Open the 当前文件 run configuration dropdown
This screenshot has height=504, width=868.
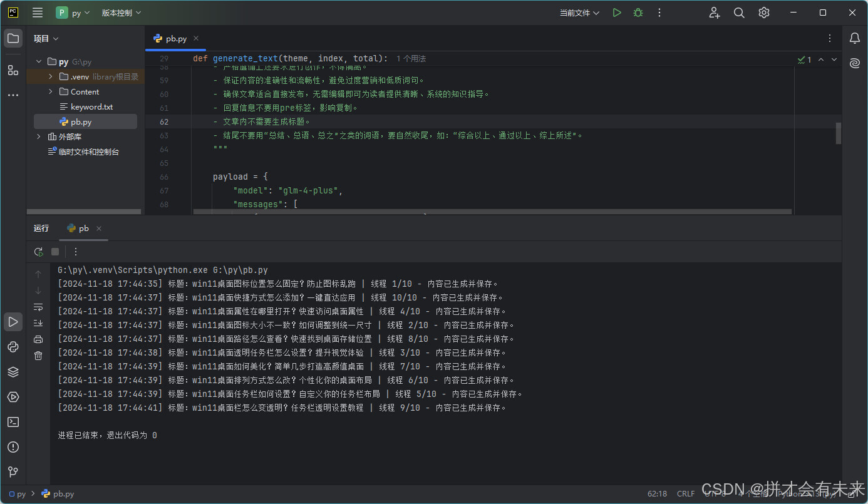[x=579, y=13]
